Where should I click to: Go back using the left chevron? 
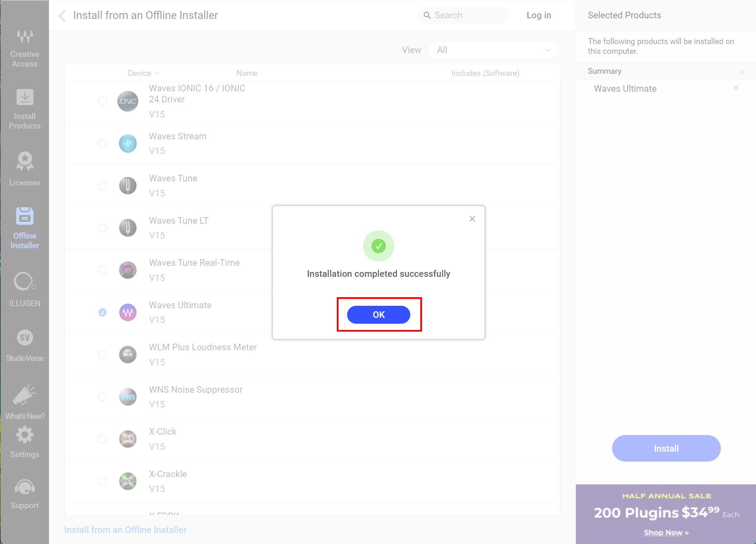(62, 16)
